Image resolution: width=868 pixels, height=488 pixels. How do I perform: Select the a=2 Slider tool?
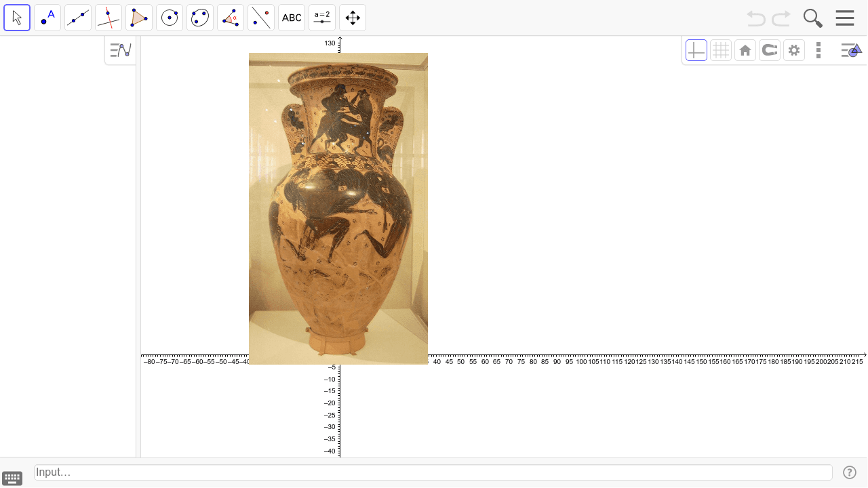coord(322,18)
